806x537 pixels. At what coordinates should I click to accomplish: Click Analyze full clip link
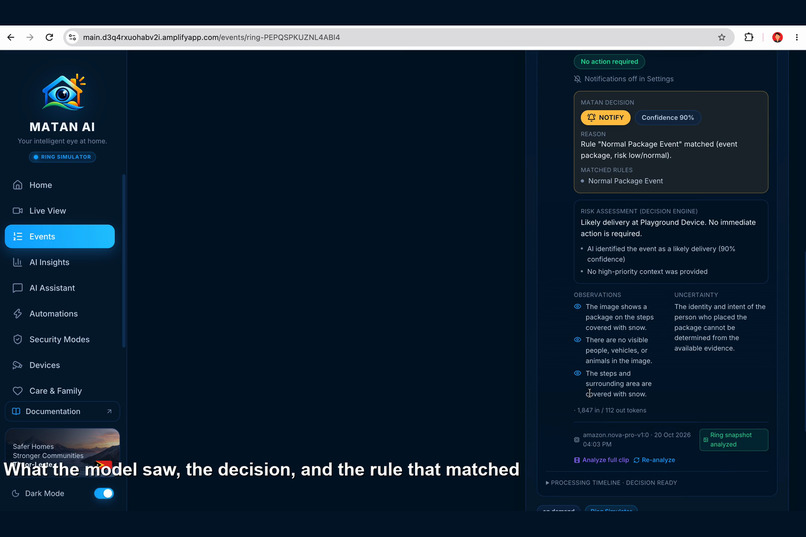pos(601,460)
